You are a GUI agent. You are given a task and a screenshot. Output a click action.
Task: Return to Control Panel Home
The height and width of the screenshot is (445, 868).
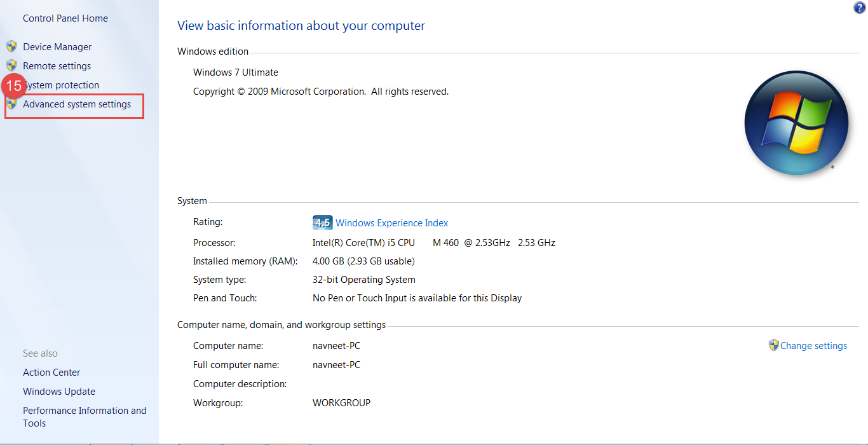point(65,18)
